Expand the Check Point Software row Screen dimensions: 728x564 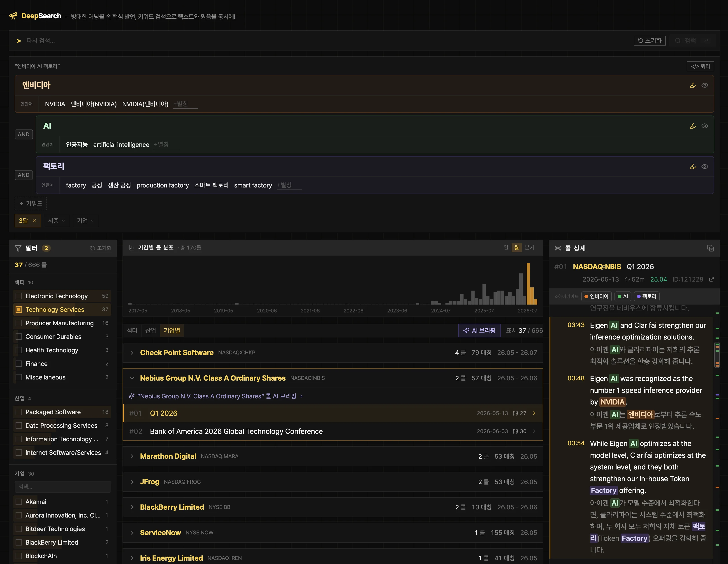333,353
